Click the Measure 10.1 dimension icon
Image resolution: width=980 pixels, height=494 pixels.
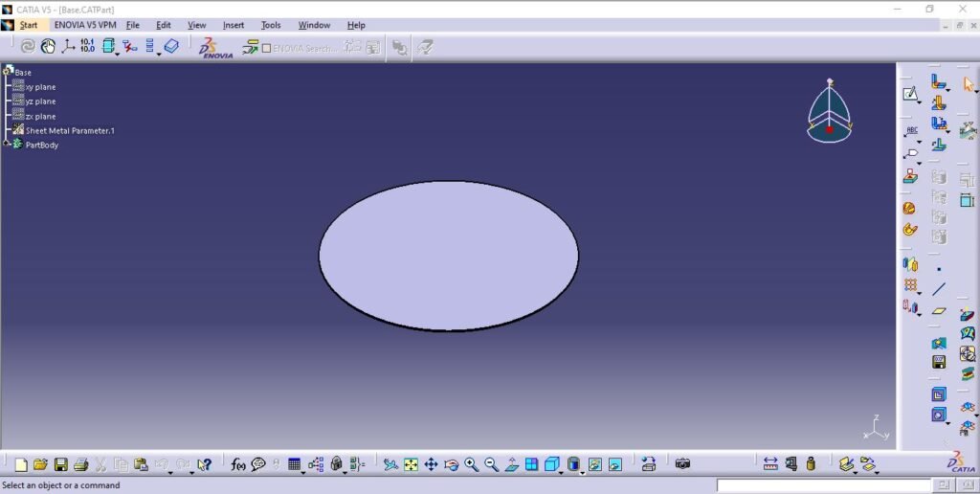(x=87, y=46)
